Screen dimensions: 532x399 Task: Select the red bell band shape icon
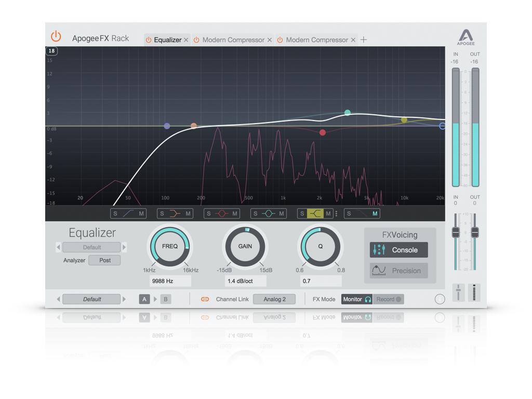[x=222, y=214]
